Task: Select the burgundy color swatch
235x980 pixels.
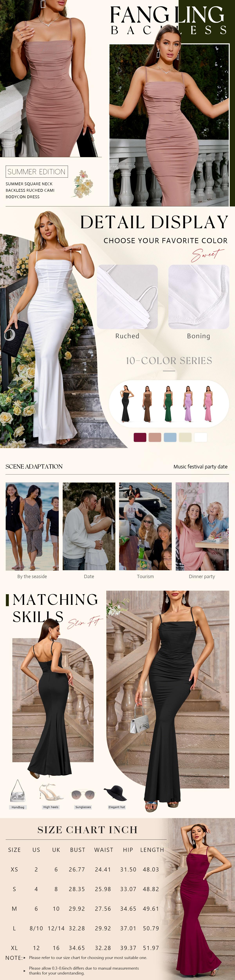Action: click(140, 437)
